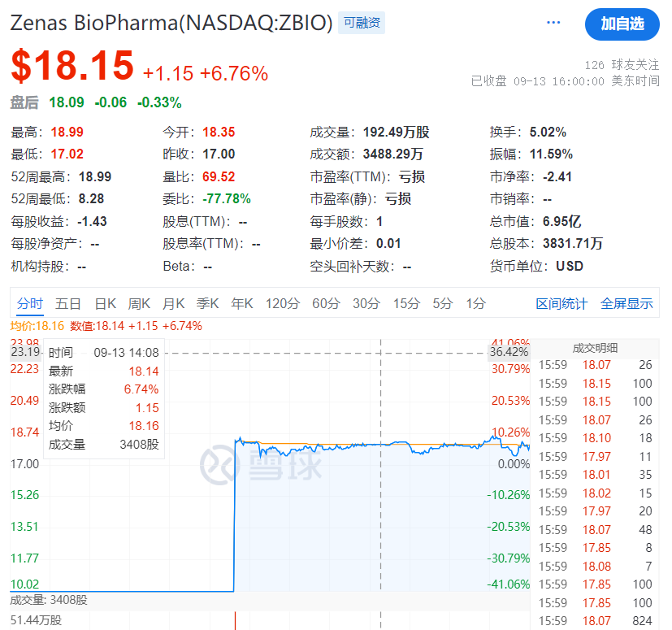Switch to the 五日 five-day chart tab
Viewport: 672px width, 630px height.
68,302
